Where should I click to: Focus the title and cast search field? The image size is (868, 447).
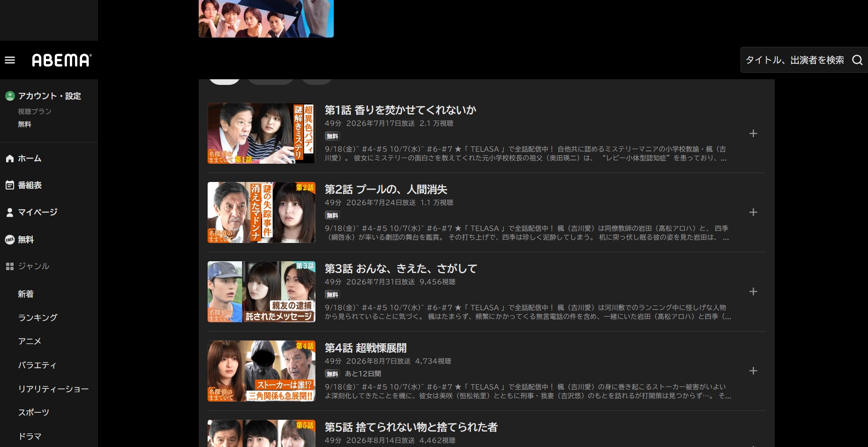[x=795, y=60]
